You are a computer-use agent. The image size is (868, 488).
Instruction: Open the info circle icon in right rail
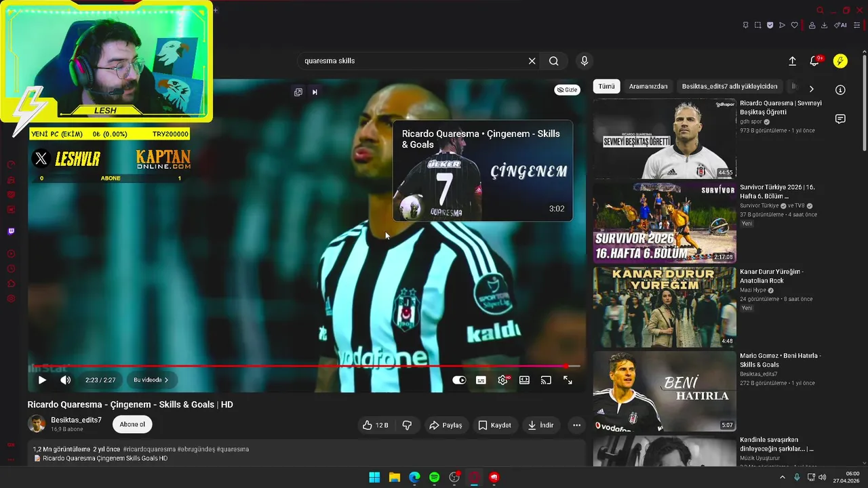point(840,89)
